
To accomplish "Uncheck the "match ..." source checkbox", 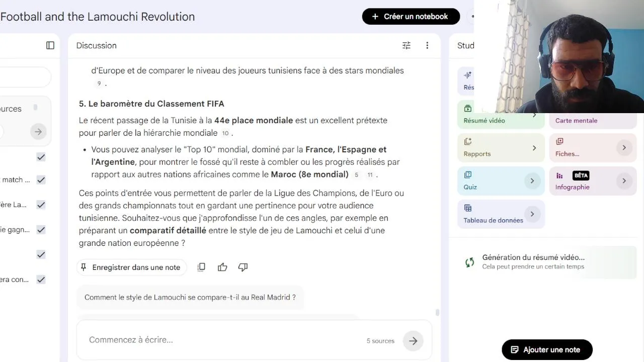I will click(41, 179).
